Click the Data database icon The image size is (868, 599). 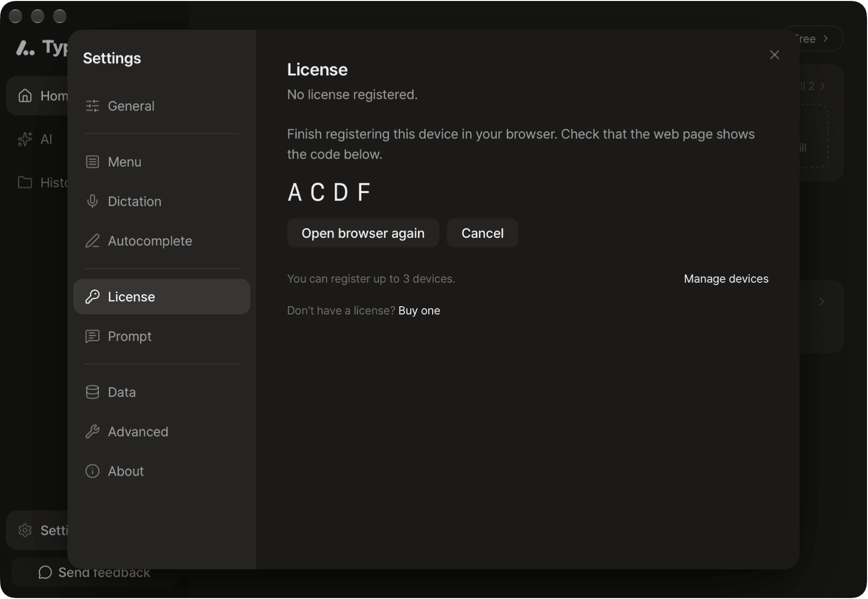[x=92, y=392]
